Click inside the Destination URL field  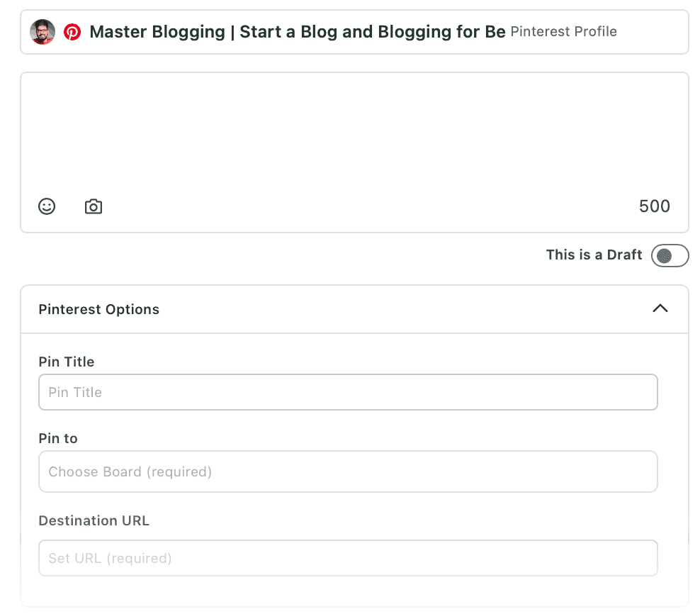click(x=348, y=557)
